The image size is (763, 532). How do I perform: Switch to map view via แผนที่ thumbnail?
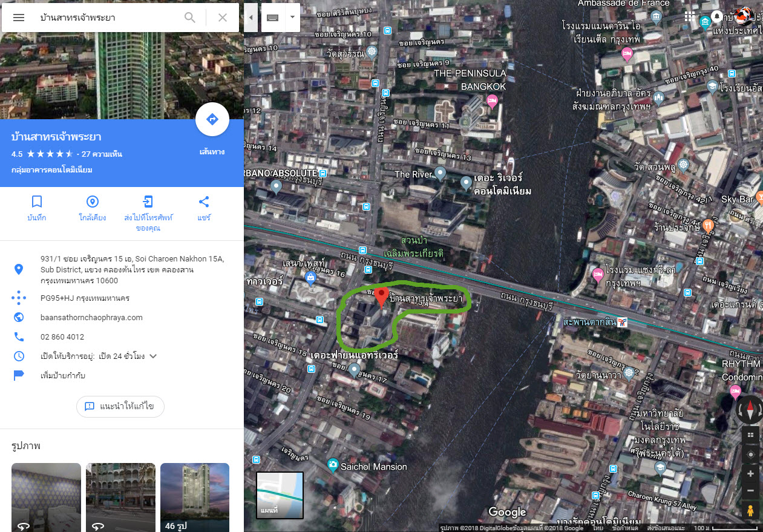[280, 495]
